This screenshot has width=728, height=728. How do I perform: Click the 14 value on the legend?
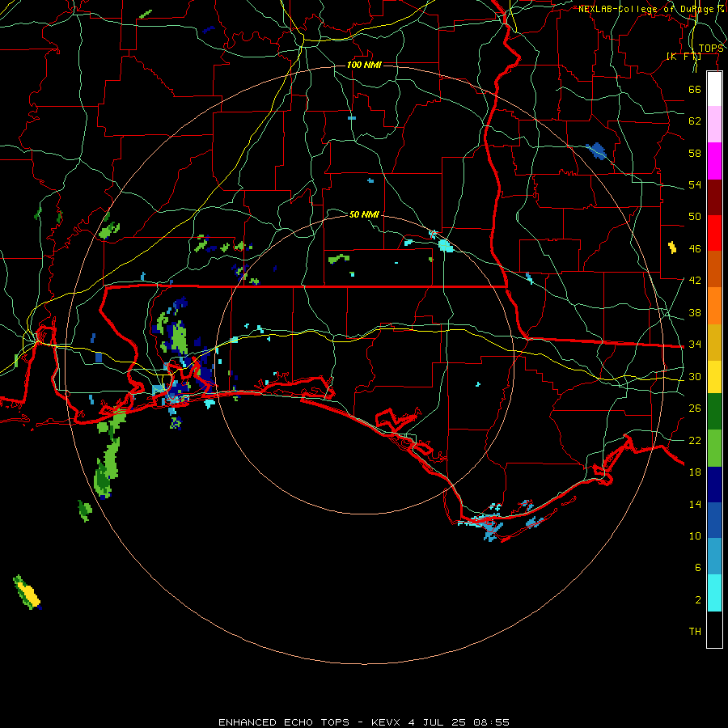tap(695, 504)
